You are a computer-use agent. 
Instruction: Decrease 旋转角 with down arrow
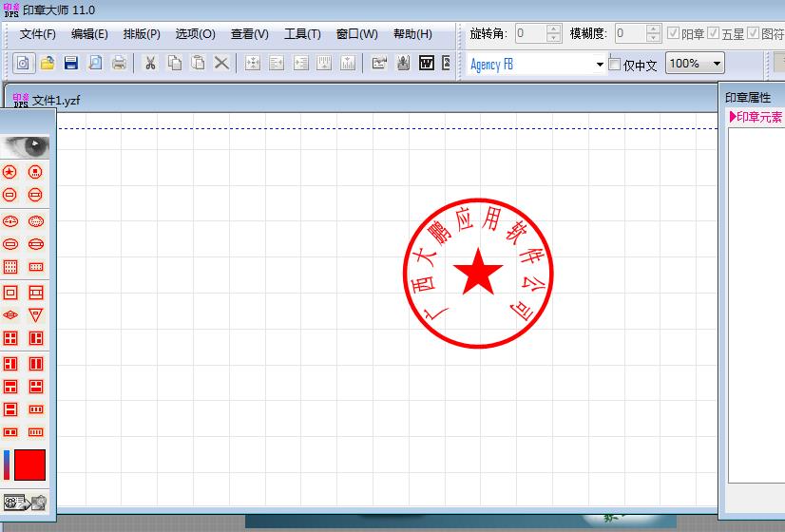pyautogui.click(x=553, y=38)
